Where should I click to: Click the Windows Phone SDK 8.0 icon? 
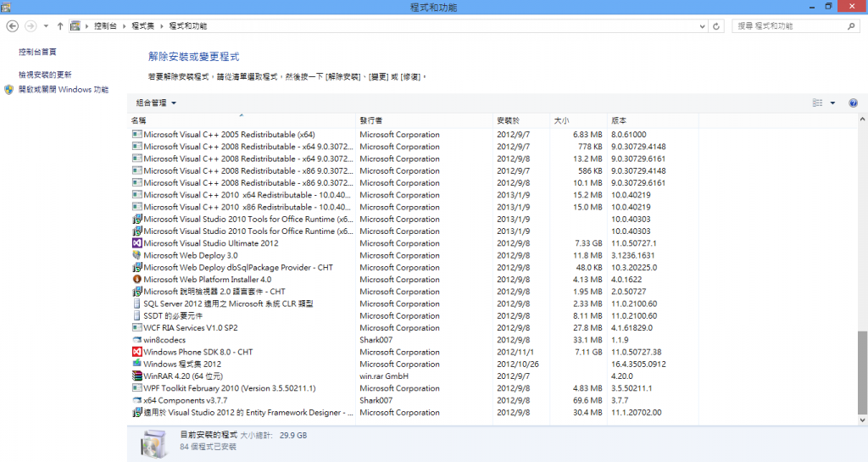(x=137, y=352)
